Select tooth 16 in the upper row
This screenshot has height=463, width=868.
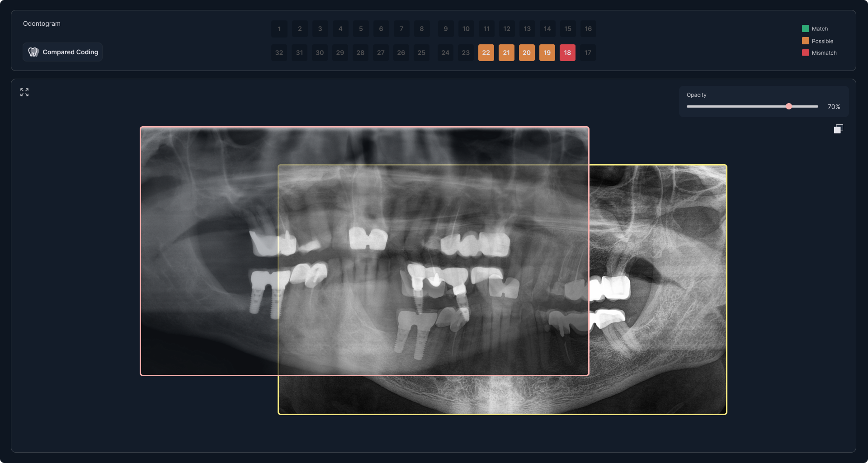588,28
